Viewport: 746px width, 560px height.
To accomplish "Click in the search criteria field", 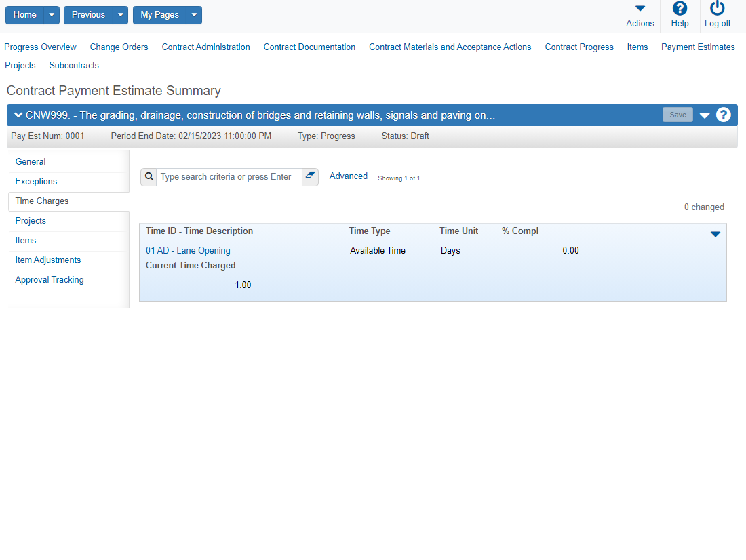I will (231, 177).
